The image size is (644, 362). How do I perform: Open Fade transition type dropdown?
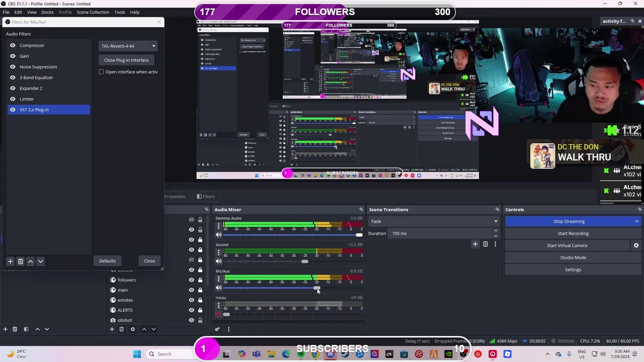(x=434, y=221)
